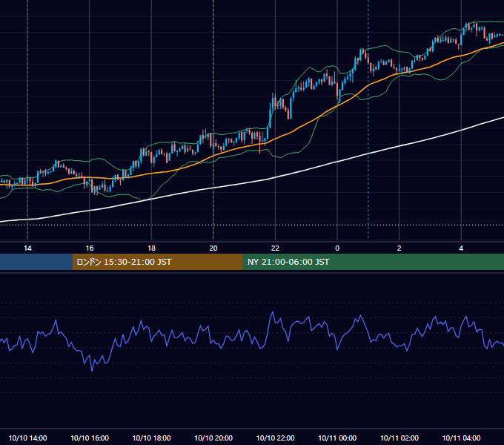Click the 10/10 14:00 date label
Viewport: 504px width, 445px height.
[27, 438]
